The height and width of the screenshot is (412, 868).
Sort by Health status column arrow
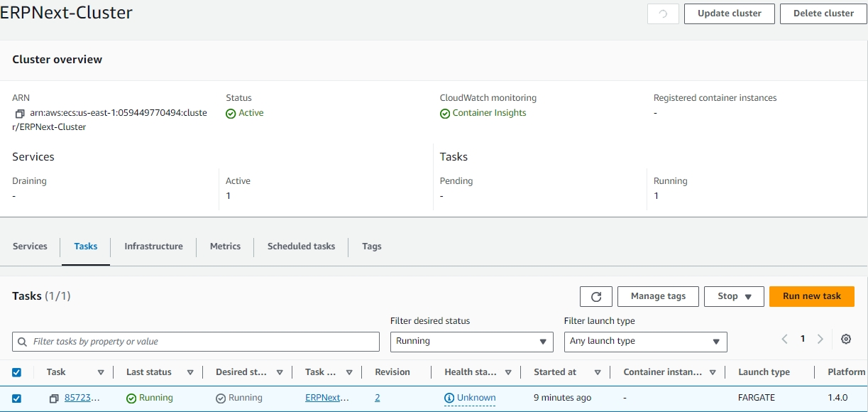pyautogui.click(x=508, y=372)
